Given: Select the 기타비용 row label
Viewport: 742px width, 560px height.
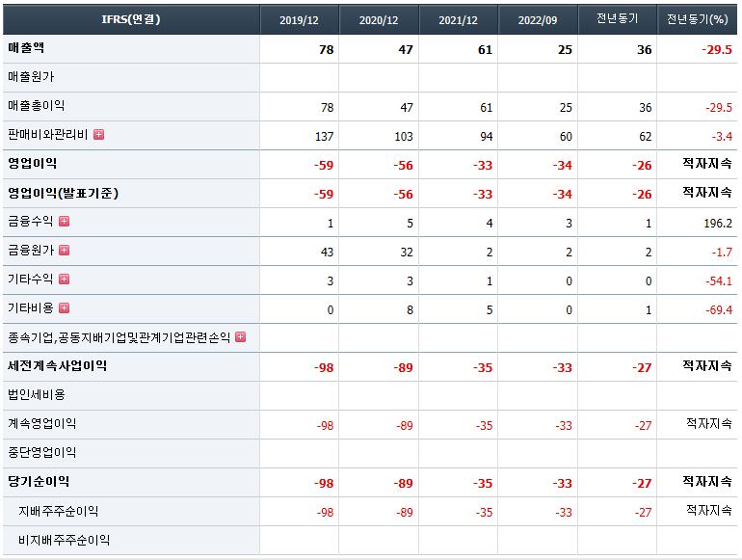Looking at the screenshot, I should [x=31, y=308].
